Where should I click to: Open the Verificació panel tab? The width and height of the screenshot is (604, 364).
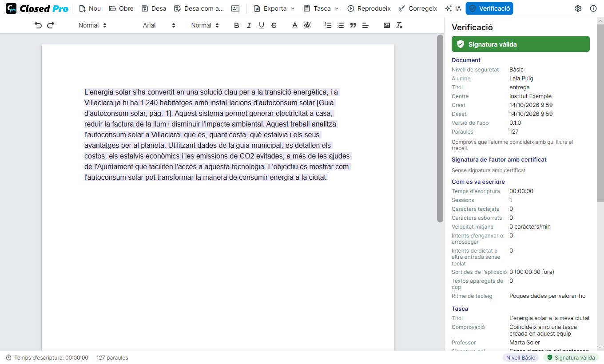click(489, 8)
